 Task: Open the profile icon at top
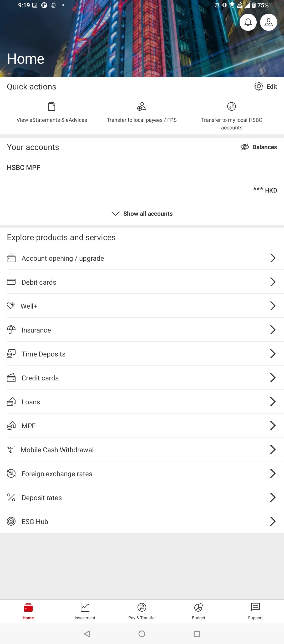[268, 22]
